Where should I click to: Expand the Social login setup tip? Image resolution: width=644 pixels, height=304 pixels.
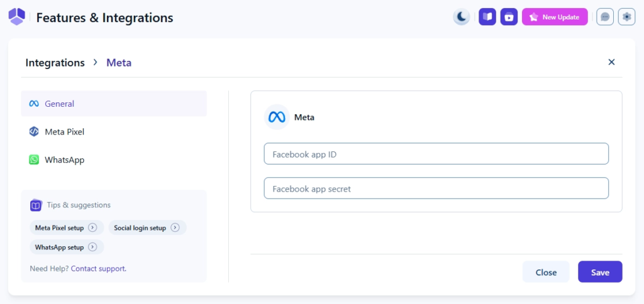click(147, 228)
